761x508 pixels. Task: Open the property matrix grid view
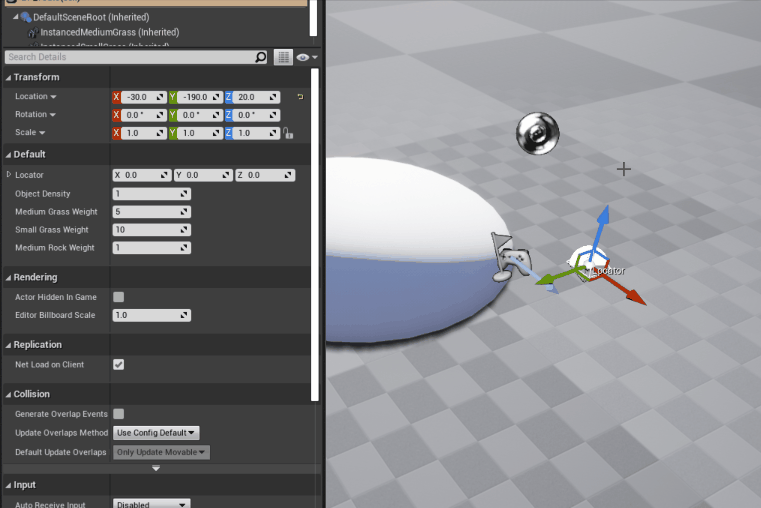(283, 57)
